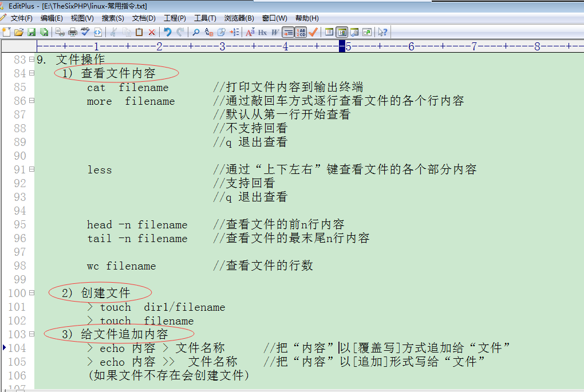
Task: Click the New file icon
Action: pyautogui.click(x=6, y=32)
